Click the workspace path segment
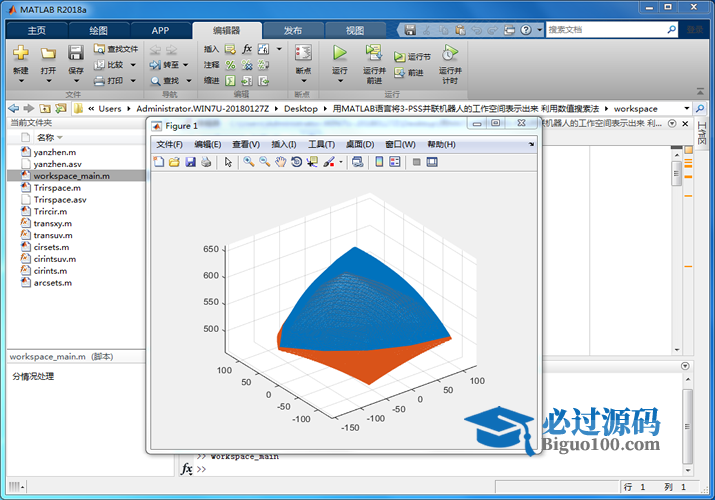715x500 pixels. point(635,108)
